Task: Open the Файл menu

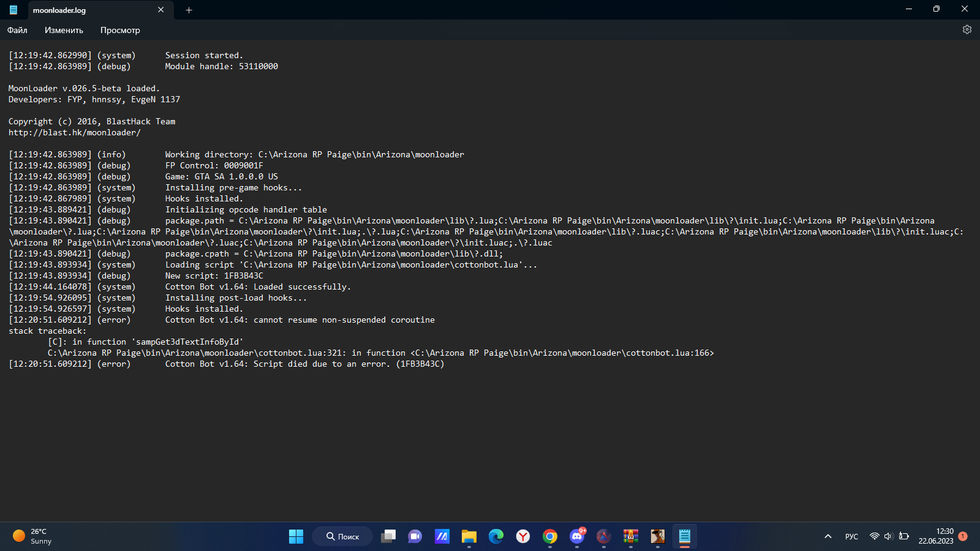Action: tap(17, 30)
